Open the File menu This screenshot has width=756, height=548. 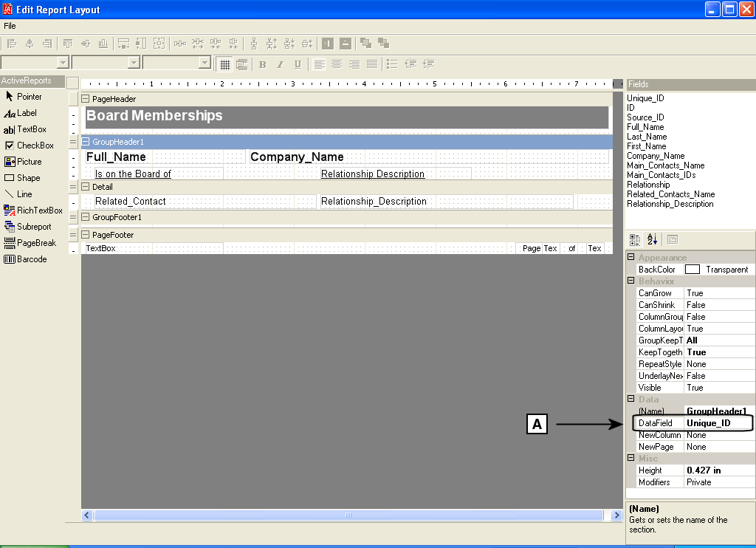10,26
